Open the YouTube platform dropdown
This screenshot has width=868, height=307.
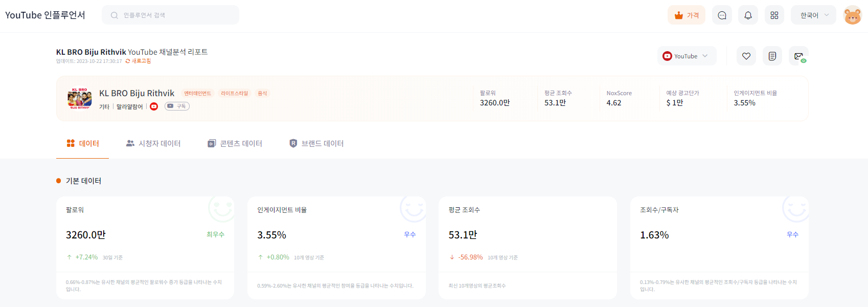pyautogui.click(x=687, y=56)
